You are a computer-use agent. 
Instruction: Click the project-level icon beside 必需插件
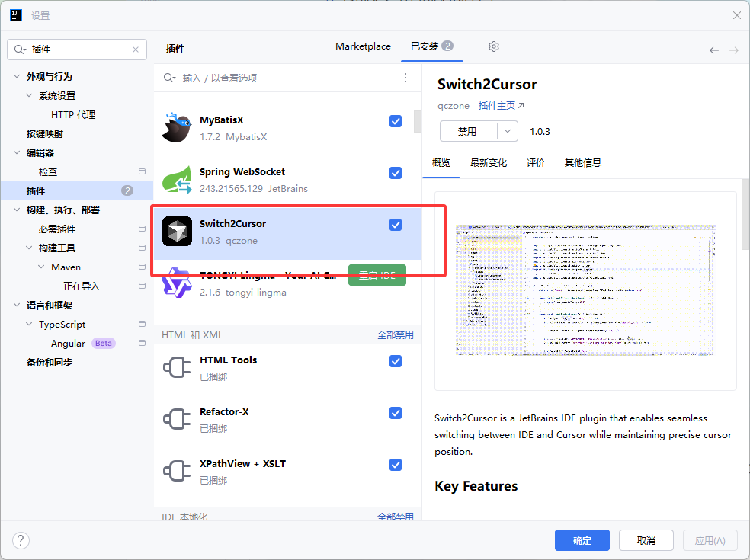pos(142,229)
